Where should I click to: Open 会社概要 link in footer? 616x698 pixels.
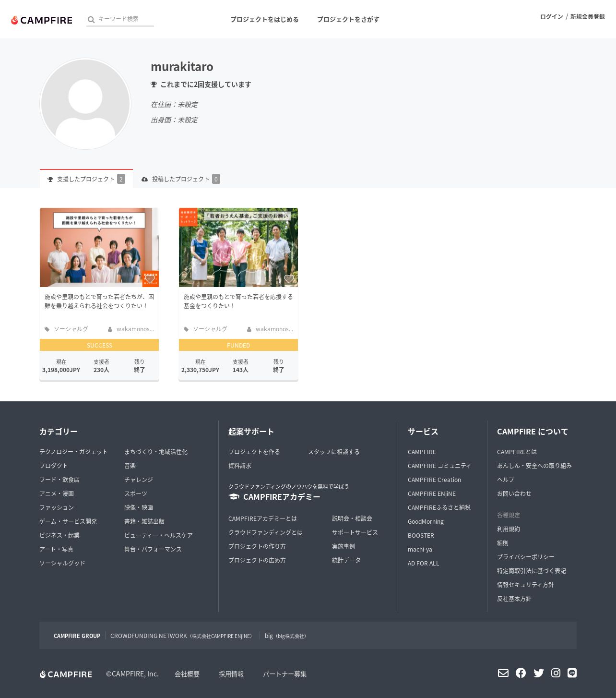[x=187, y=674]
